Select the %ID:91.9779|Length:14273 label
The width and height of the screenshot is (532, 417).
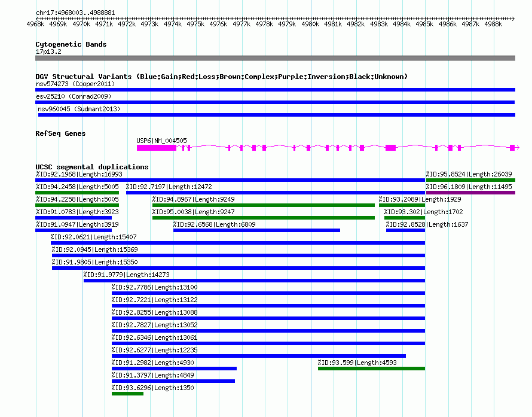pyautogui.click(x=127, y=275)
